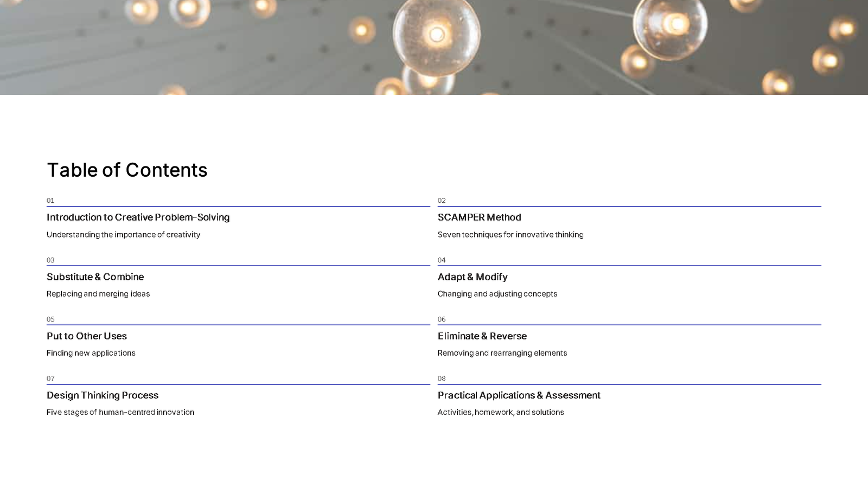
Task: Click the subtitle Seven techniques for innovative thinking
Action: (x=510, y=234)
